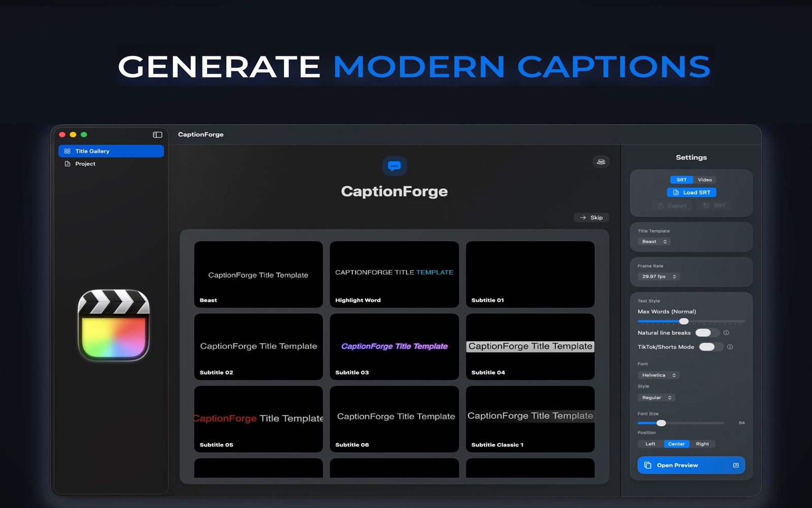Select the Subtitle 03 template thumbnail
812x508 pixels.
394,346
